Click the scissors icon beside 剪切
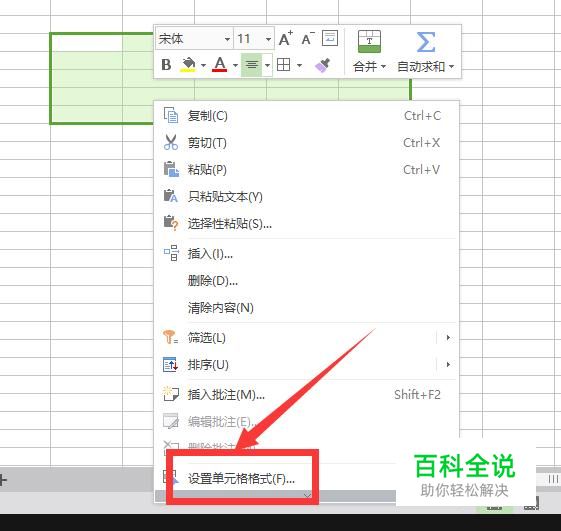The height and width of the screenshot is (531, 561). click(x=171, y=142)
